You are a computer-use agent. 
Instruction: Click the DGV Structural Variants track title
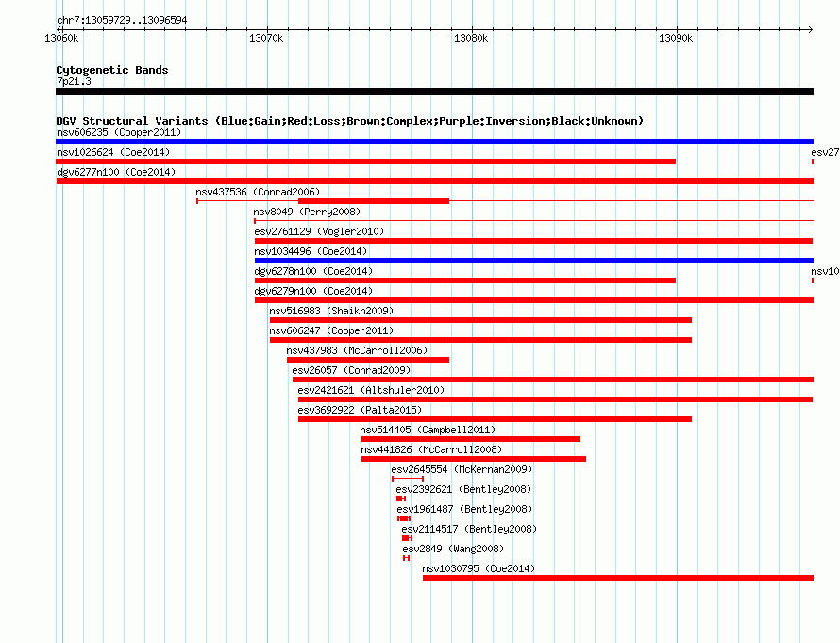(350, 121)
